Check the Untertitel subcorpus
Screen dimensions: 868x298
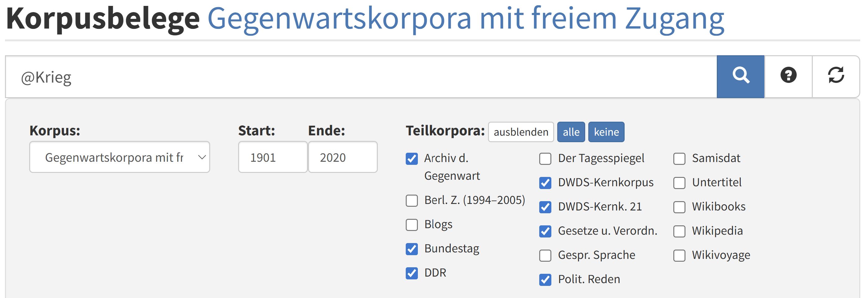click(679, 183)
